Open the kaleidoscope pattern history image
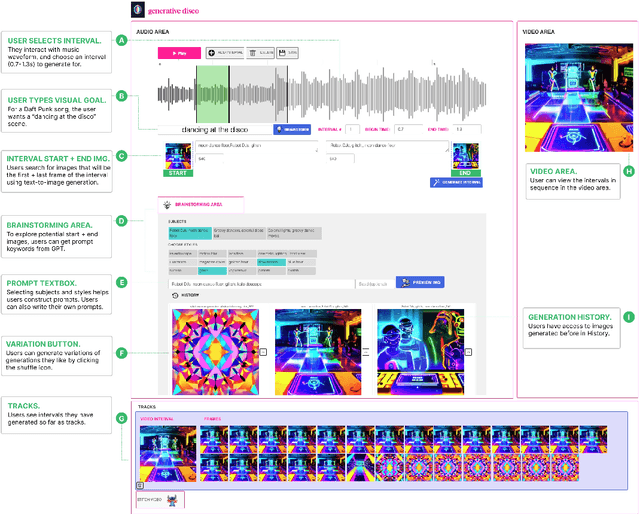Image resolution: width=640 pixels, height=514 pixels. (215, 352)
